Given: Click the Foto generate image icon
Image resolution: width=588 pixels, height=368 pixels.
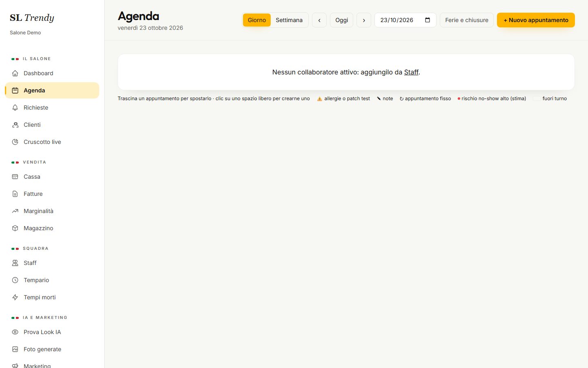Looking at the screenshot, I should (x=15, y=349).
